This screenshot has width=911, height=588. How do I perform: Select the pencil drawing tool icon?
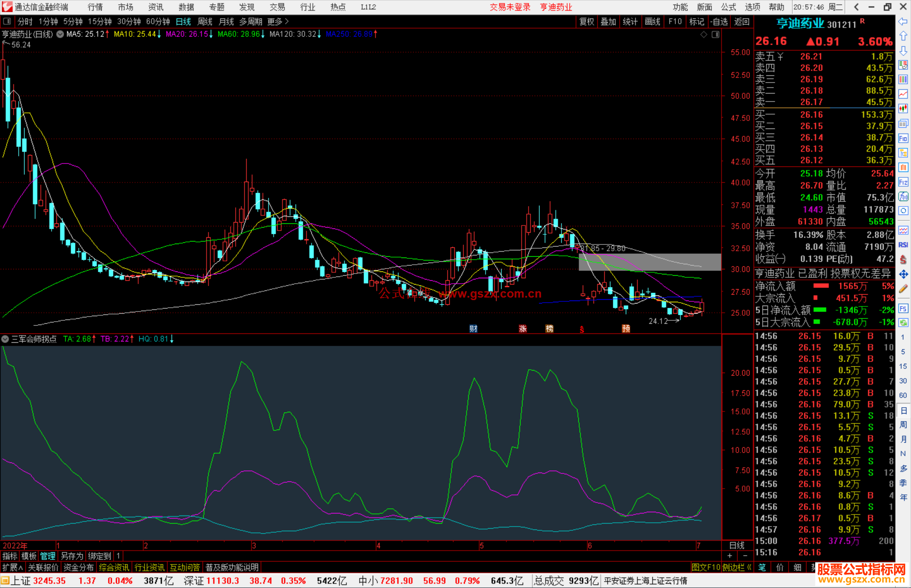[903, 289]
